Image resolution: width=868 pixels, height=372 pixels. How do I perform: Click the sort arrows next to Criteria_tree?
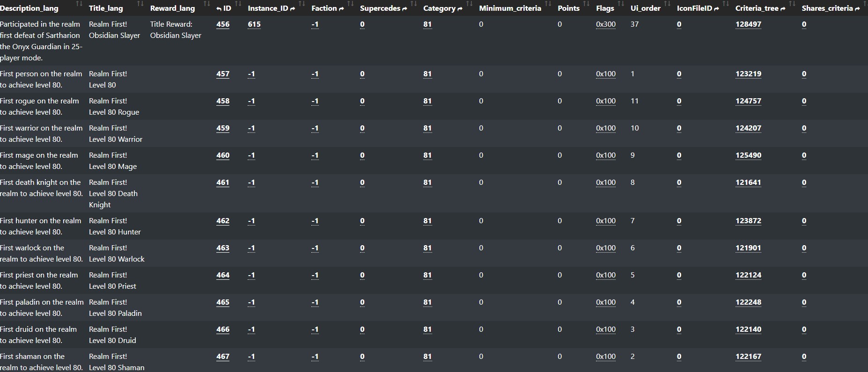click(x=792, y=4)
